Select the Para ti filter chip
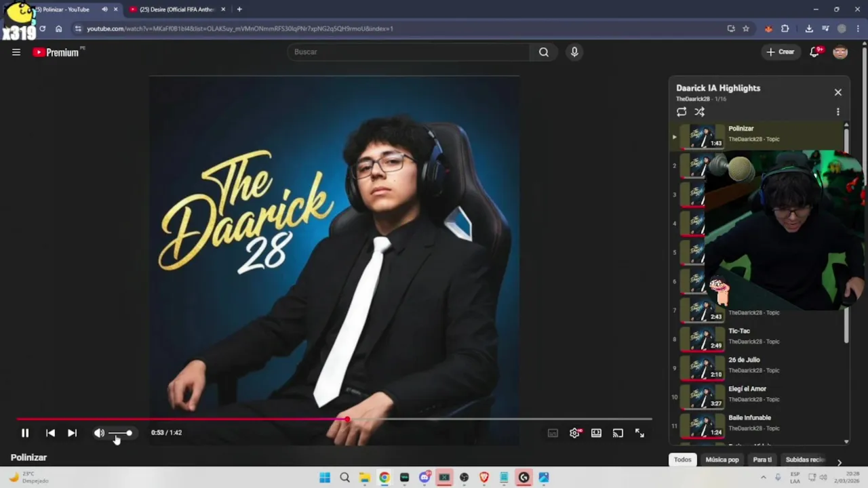The width and height of the screenshot is (868, 488). pyautogui.click(x=762, y=460)
